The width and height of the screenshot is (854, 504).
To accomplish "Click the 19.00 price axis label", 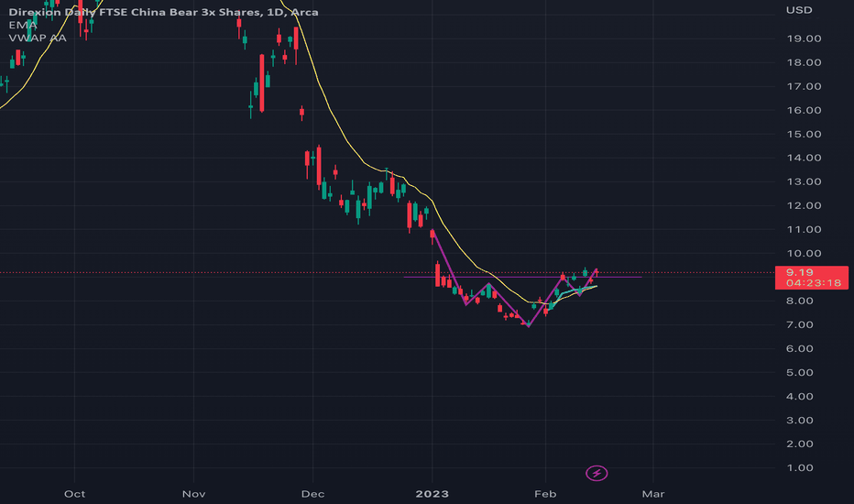I will pyautogui.click(x=804, y=38).
